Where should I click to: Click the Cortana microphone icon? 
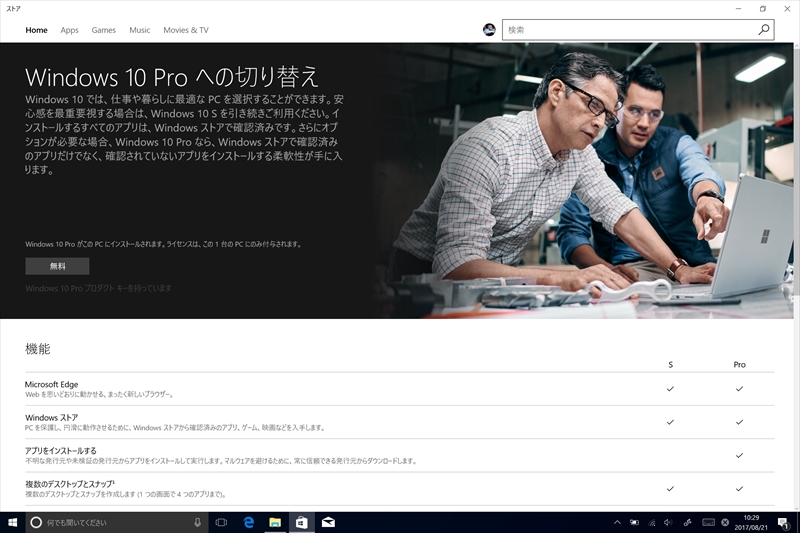click(x=197, y=522)
